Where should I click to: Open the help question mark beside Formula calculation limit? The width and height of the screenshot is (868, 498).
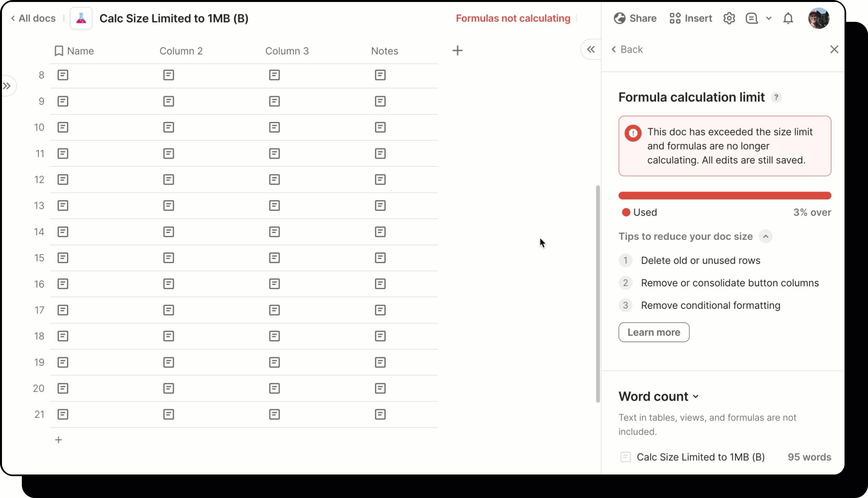coord(776,97)
